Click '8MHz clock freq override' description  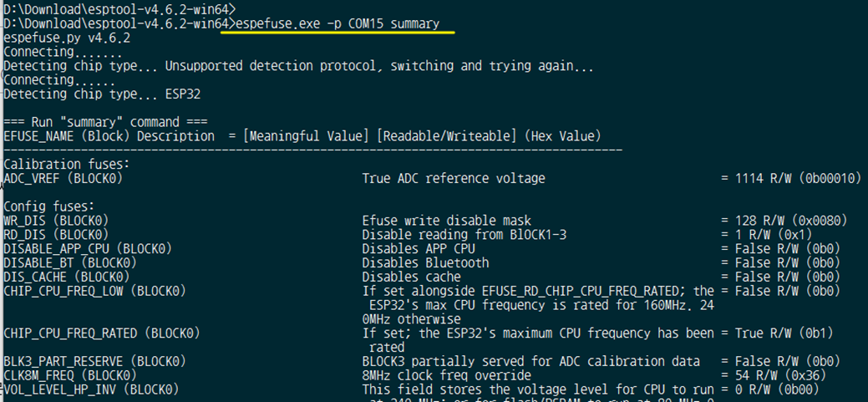coord(447,375)
